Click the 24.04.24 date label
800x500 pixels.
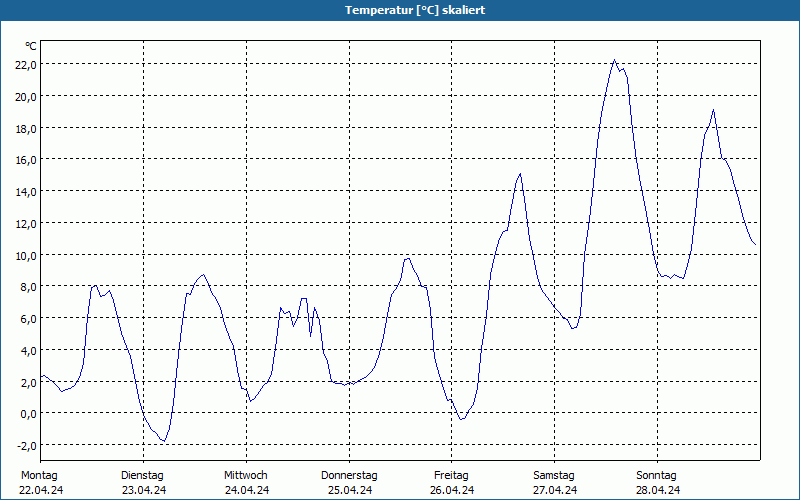[247, 490]
